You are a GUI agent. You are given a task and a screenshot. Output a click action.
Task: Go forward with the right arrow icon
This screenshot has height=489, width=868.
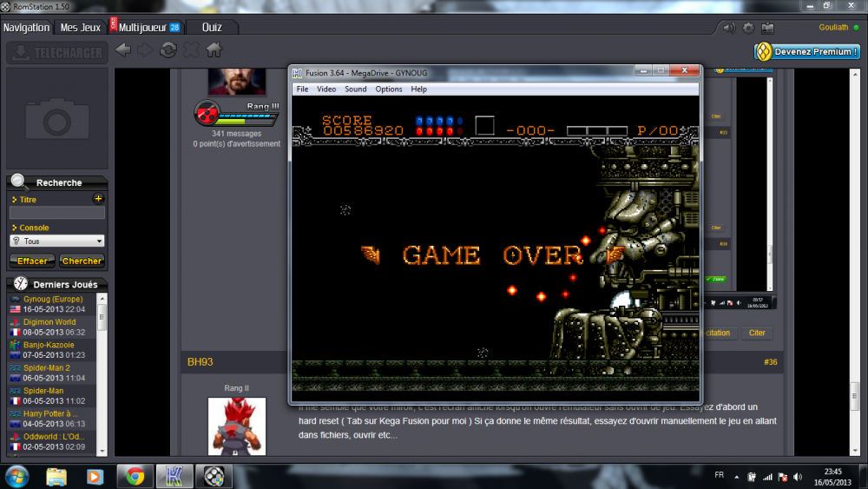point(145,50)
